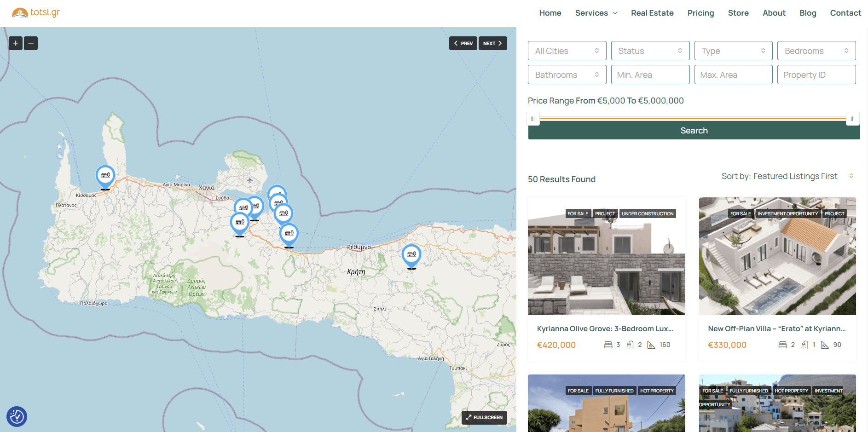This screenshot has height=432, width=868.
Task: Click the minimum price slider handle
Action: click(x=533, y=119)
